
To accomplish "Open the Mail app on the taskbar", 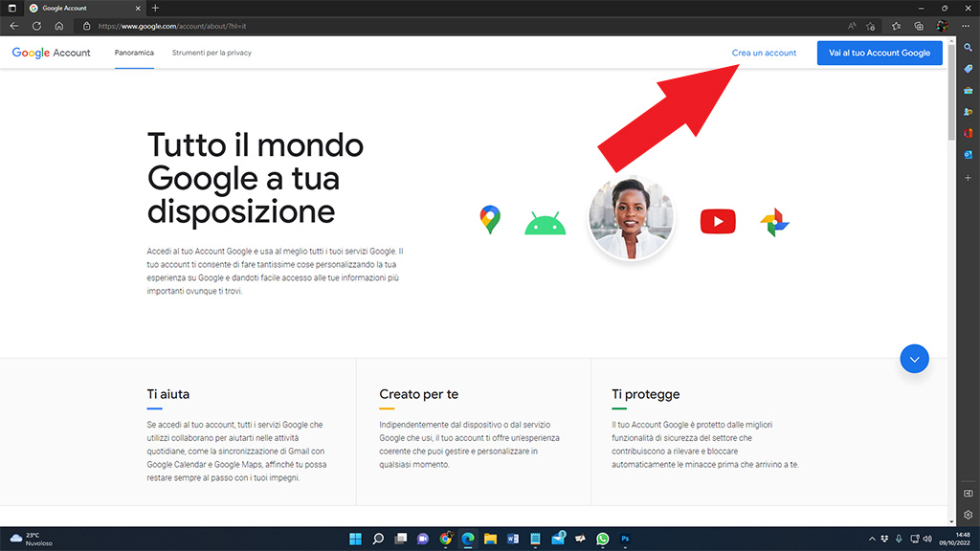I will pos(558,539).
